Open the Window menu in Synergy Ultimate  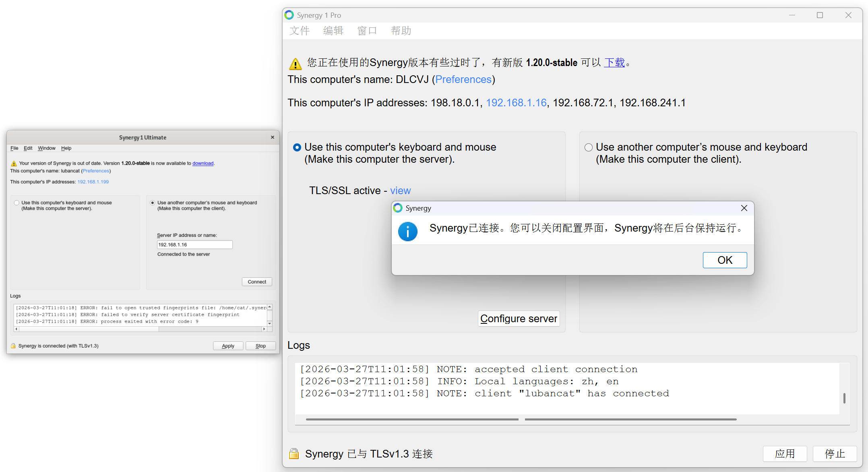pyautogui.click(x=47, y=148)
